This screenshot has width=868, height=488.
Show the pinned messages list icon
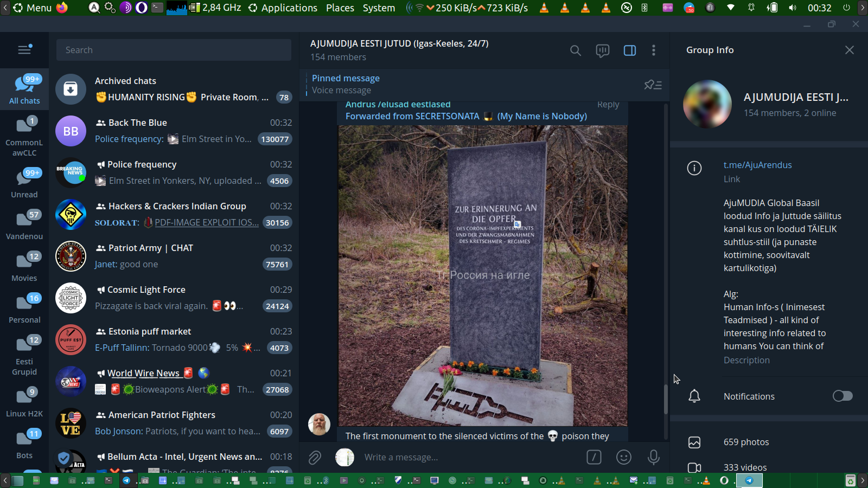coord(653,85)
